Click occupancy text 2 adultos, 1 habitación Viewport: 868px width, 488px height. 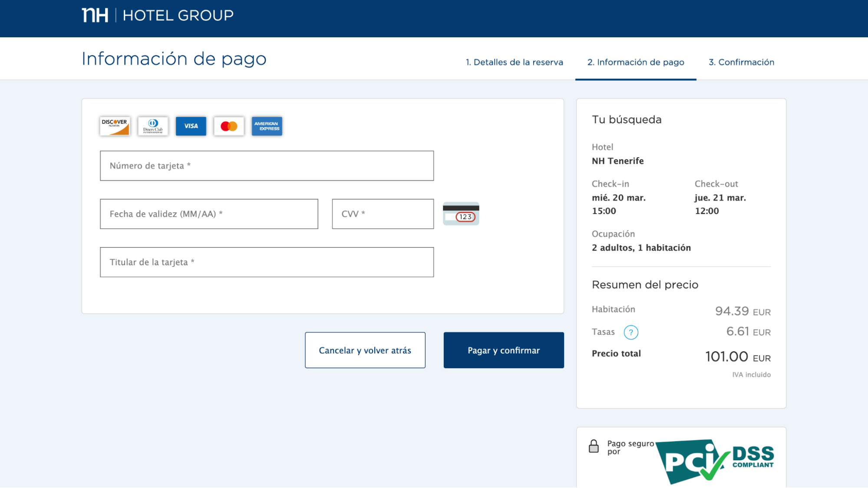(641, 248)
